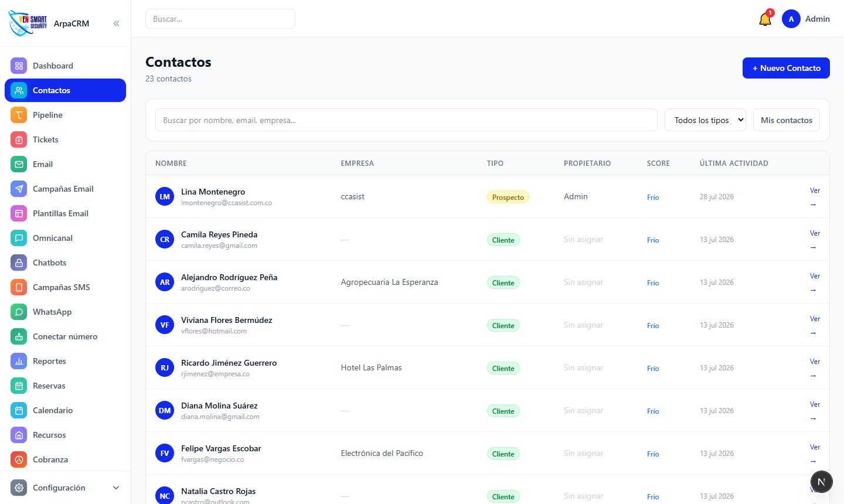Viewport: 844px width, 504px height.
Task: Click the Admin owner cell for Lina
Action: point(576,196)
